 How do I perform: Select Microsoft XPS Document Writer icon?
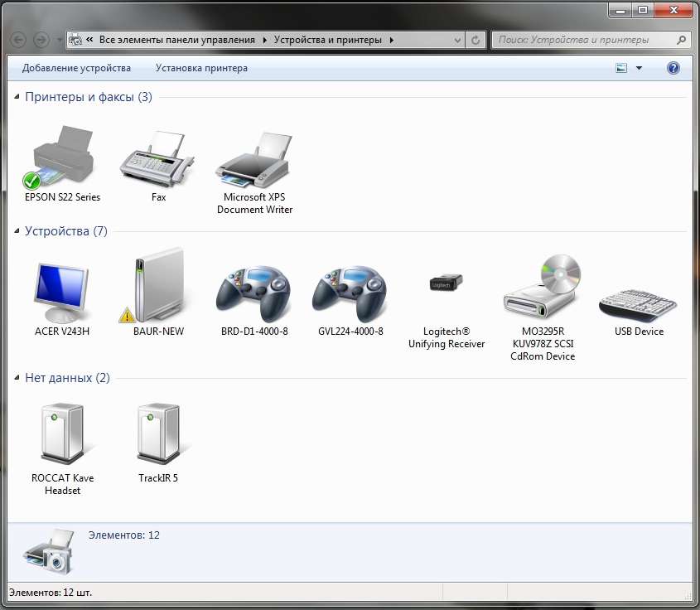(253, 160)
